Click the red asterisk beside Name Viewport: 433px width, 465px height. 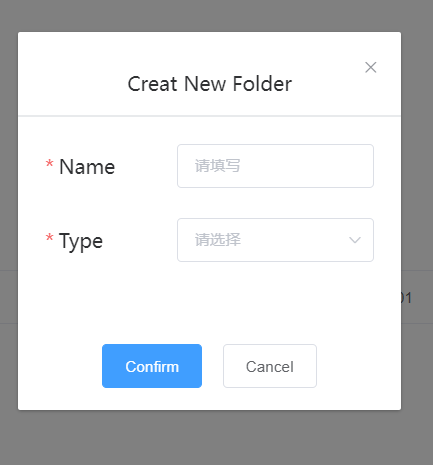[x=49, y=164]
